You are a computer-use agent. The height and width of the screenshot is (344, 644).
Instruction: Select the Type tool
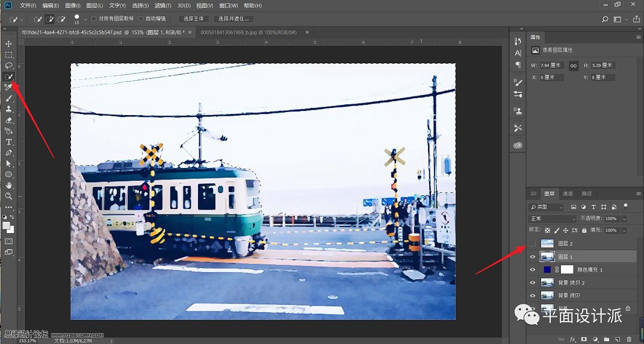(x=8, y=142)
